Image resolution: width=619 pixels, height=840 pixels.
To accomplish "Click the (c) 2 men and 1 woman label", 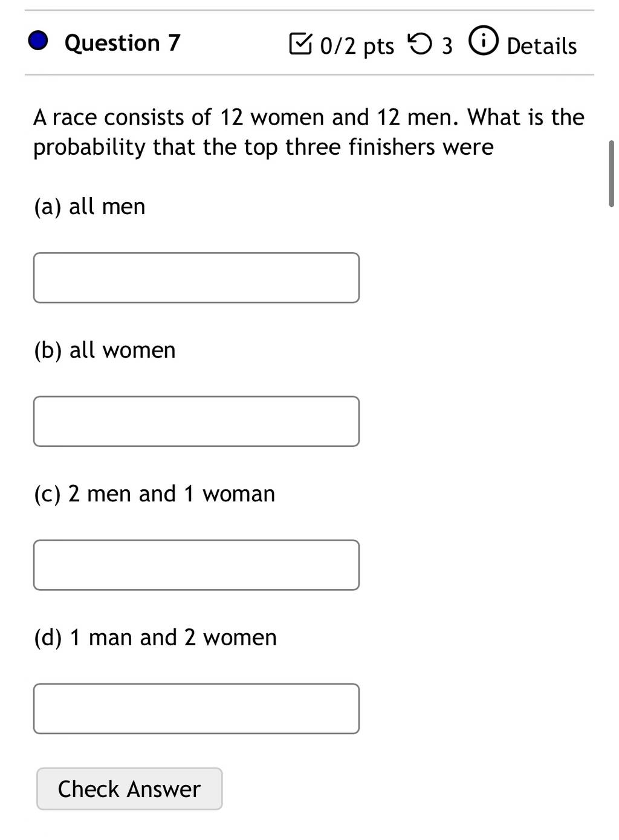I will tap(154, 494).
